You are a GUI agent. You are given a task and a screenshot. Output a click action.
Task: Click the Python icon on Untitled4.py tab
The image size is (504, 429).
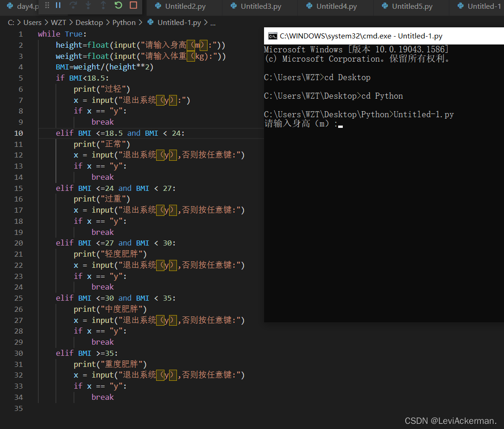point(309,6)
